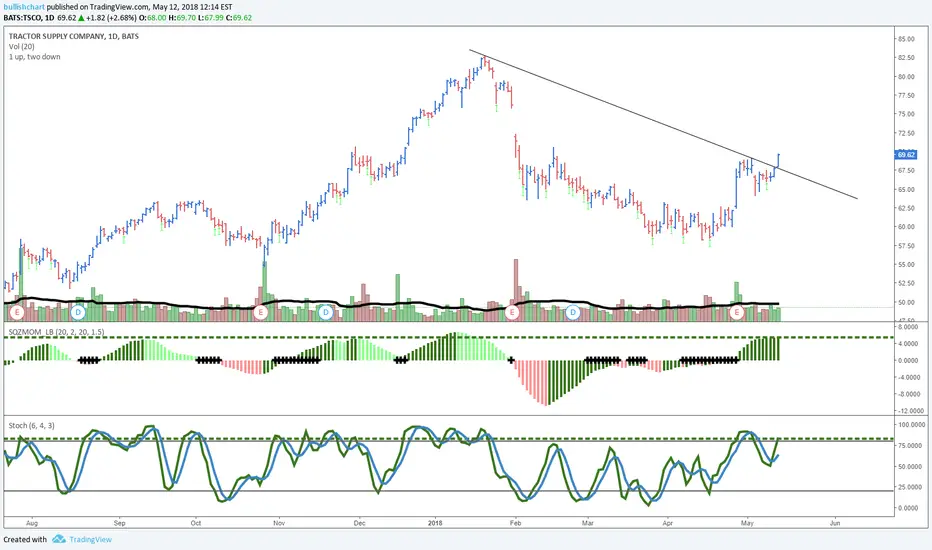The image size is (932, 550).
Task: Click the -12.0000 squeeze momentum axis label
Action: click(x=909, y=411)
